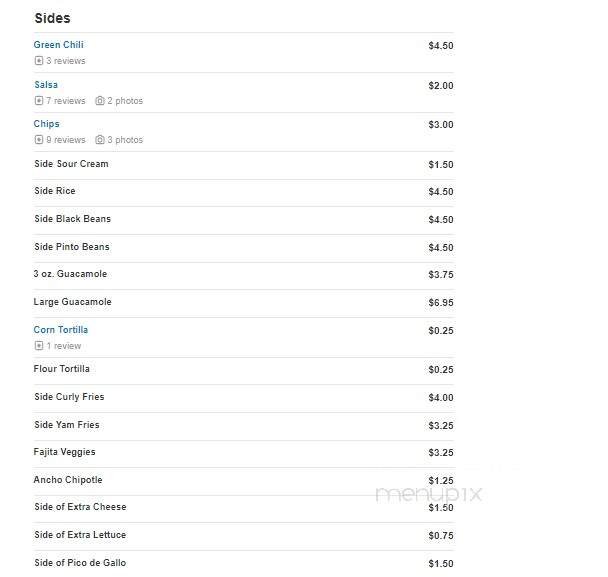
Task: Click the review icon under Corn Tortilla
Action: tap(39, 346)
